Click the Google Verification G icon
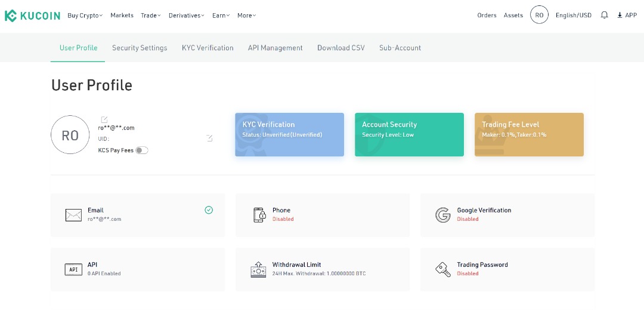The width and height of the screenshot is (644, 320). (x=442, y=215)
